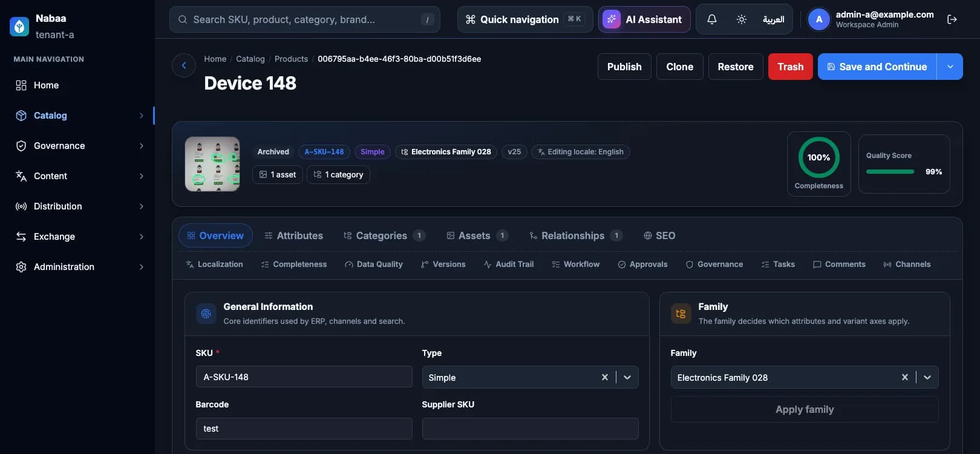Clear the Electronics Family 028 selection
980x454 pixels.
(904, 377)
